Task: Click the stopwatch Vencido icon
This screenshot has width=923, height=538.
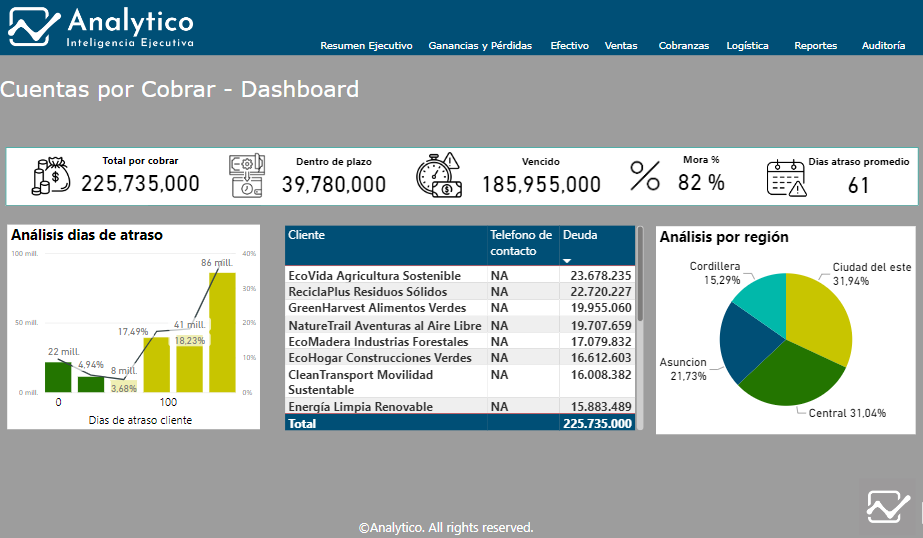Action: point(439,175)
